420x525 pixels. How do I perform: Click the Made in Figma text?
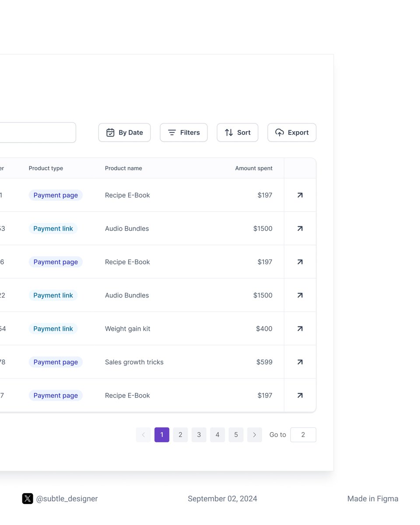pos(373,499)
